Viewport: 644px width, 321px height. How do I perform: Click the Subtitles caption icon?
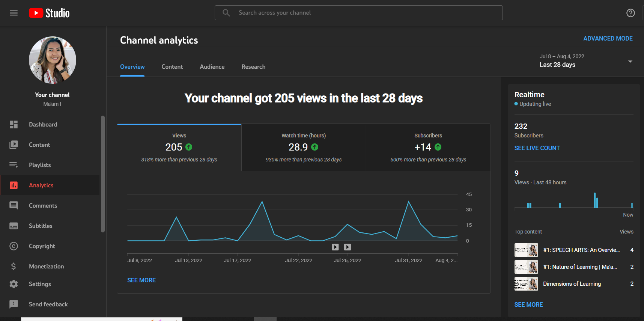point(14,226)
